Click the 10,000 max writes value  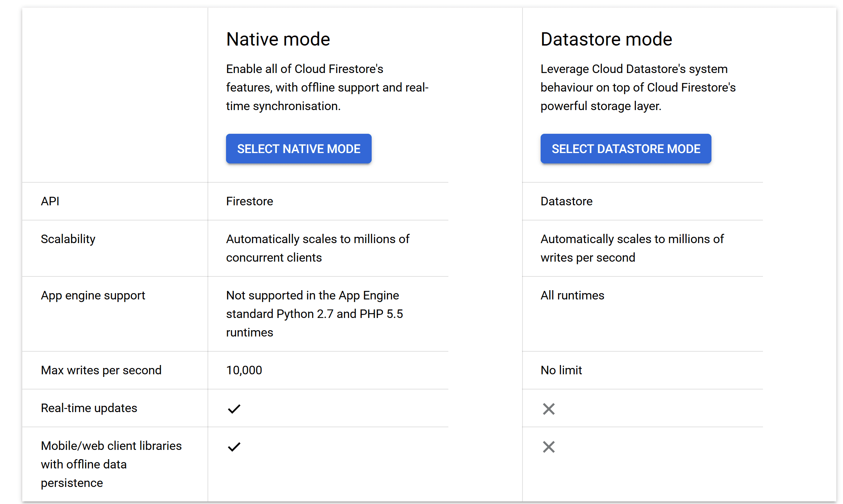click(x=244, y=370)
